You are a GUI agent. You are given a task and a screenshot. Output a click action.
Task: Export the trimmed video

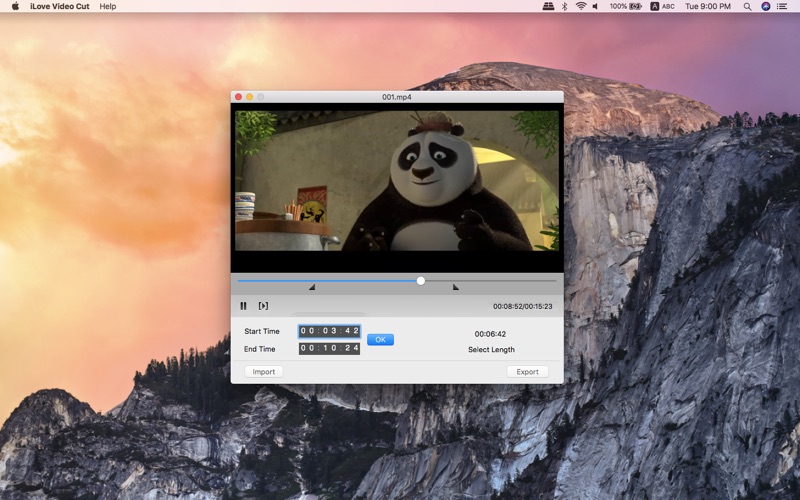coord(528,371)
